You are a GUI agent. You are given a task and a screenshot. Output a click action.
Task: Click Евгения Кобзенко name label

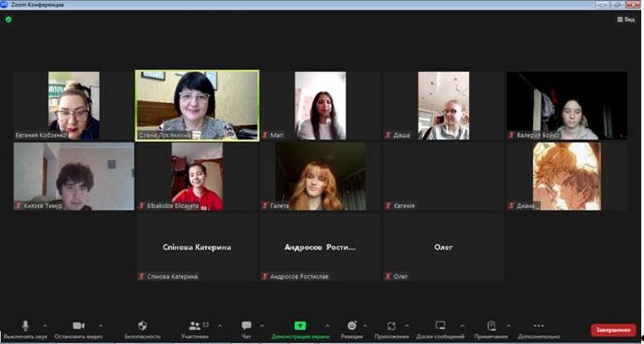point(42,136)
